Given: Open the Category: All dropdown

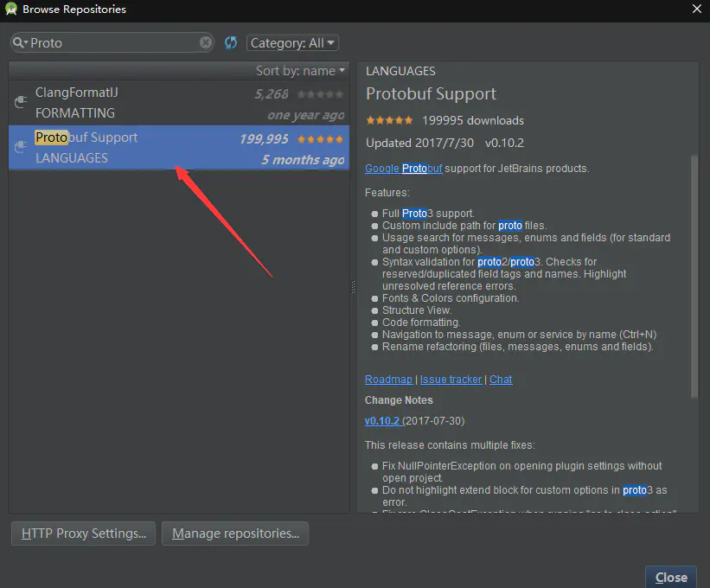Looking at the screenshot, I should click(292, 43).
